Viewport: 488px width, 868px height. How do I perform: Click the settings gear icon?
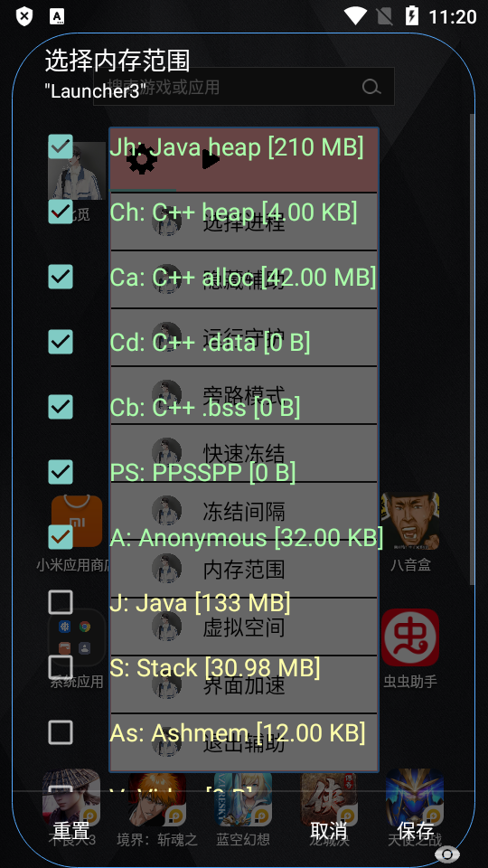142,159
